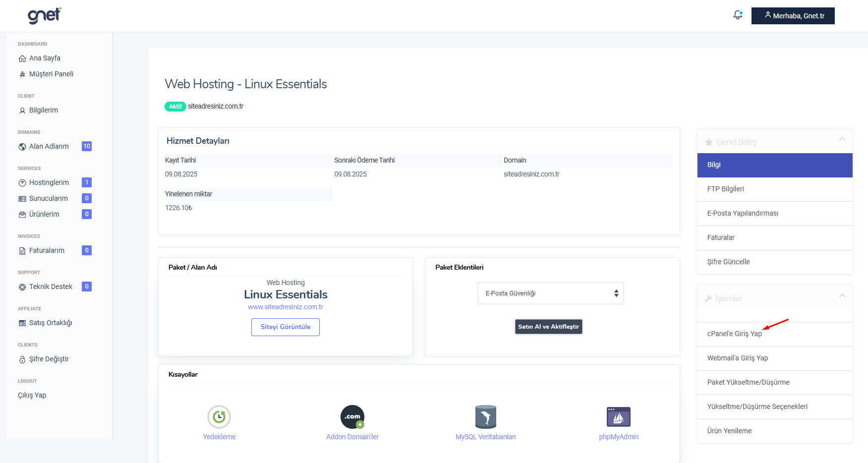
Task: Click the Ürünlerim box icon
Action: [x=22, y=215]
